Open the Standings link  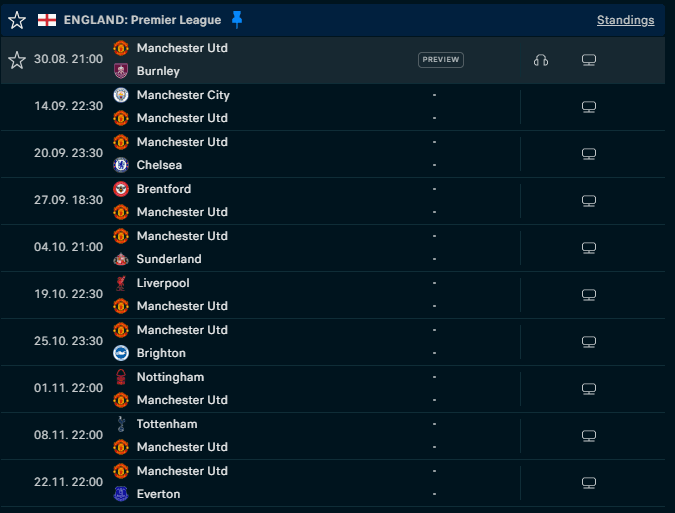[x=625, y=20]
